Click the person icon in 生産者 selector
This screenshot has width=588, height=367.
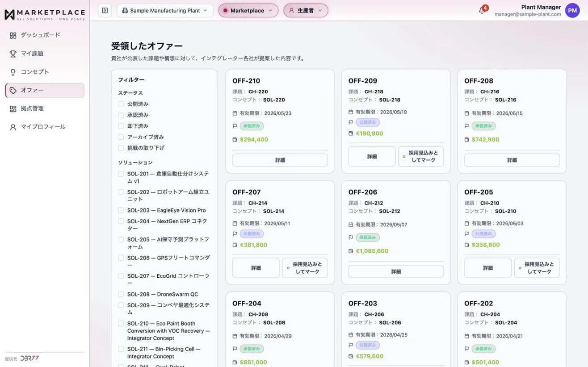291,10
